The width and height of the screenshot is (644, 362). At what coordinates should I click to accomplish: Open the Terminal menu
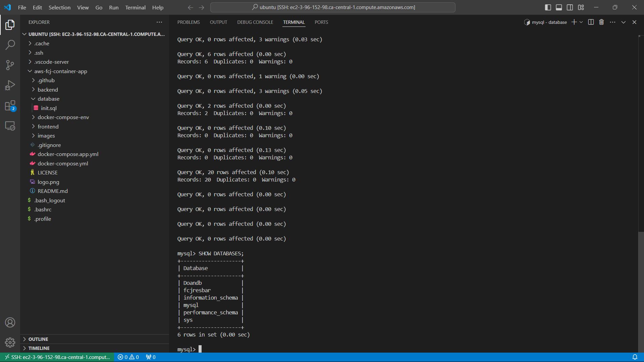(135, 7)
